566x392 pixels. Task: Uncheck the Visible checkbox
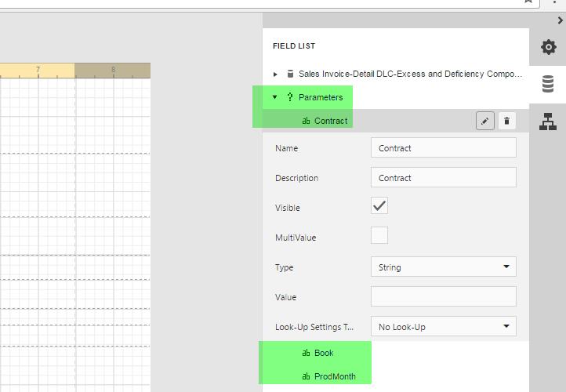(379, 206)
